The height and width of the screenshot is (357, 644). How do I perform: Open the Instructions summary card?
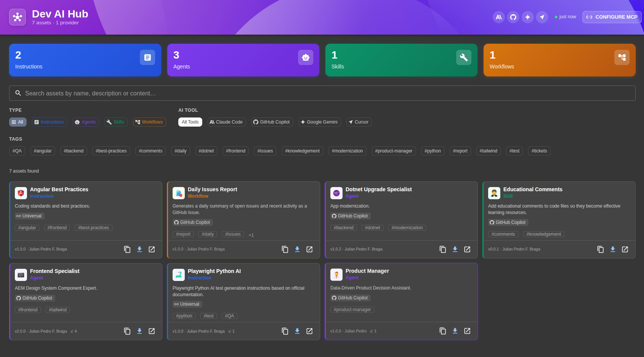pyautogui.click(x=85, y=60)
